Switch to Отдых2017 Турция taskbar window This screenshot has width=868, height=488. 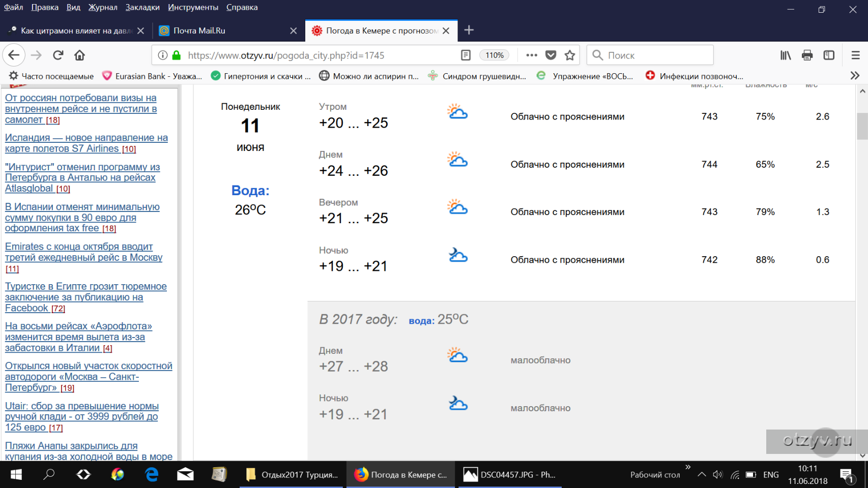pos(292,474)
